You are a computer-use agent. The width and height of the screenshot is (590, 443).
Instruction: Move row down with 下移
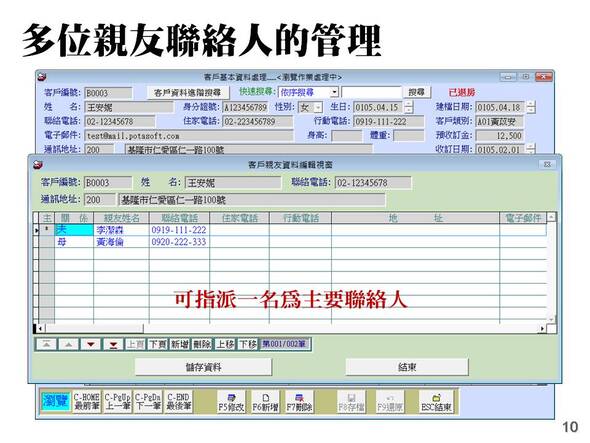pos(248,344)
